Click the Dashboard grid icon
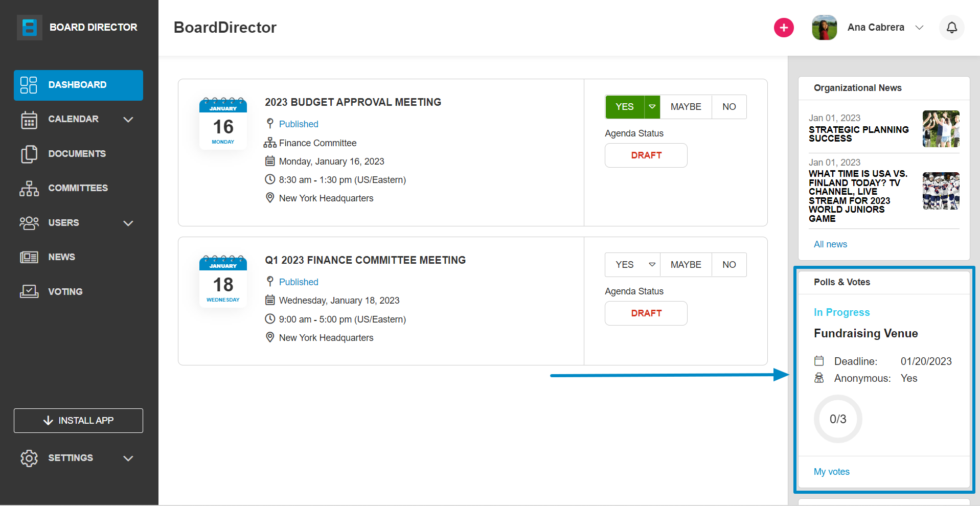 (x=29, y=85)
